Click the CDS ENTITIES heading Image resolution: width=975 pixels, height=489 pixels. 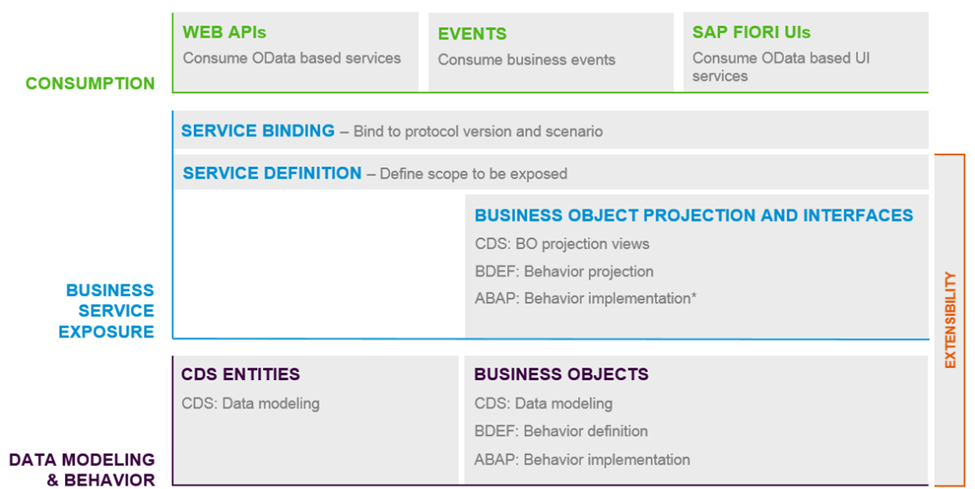click(x=240, y=374)
